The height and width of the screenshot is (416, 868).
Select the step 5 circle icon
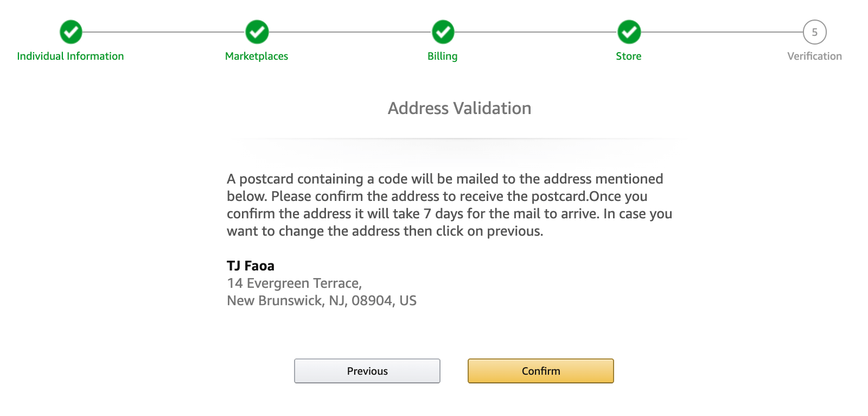(x=814, y=32)
